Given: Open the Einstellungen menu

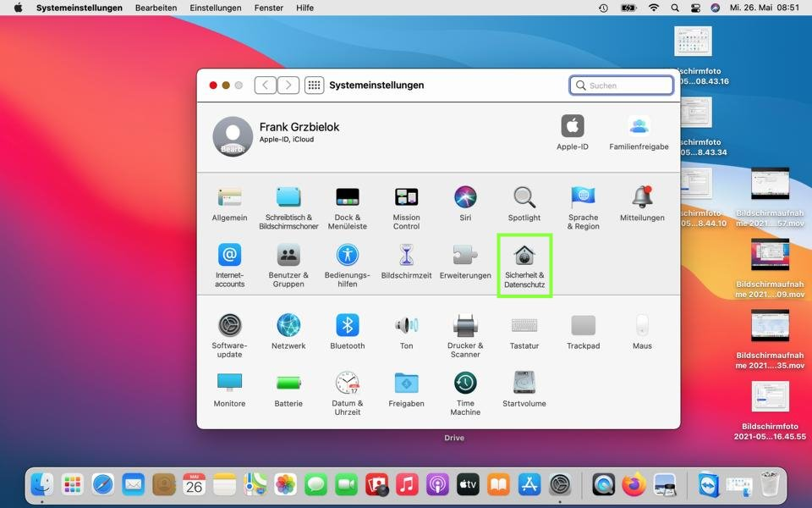Looking at the screenshot, I should (x=216, y=8).
